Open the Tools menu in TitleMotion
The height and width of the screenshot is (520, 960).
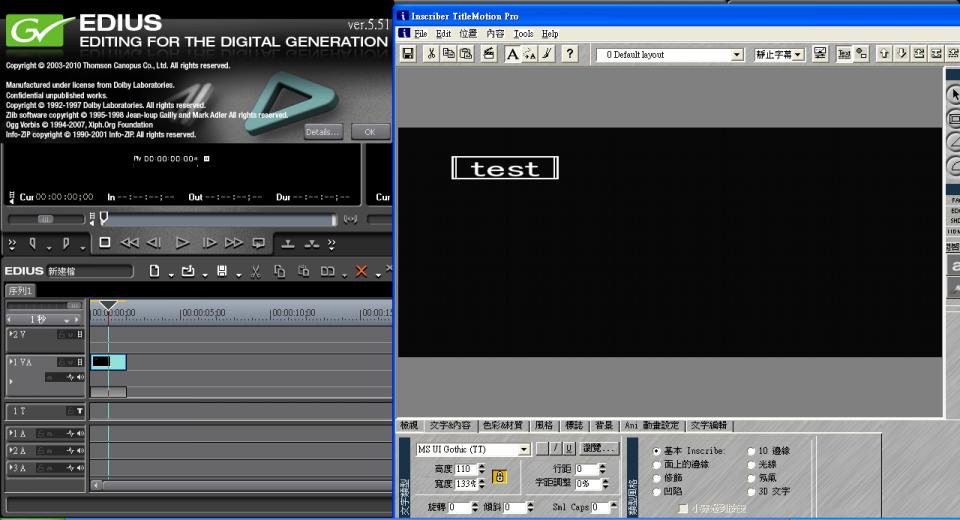[x=523, y=34]
